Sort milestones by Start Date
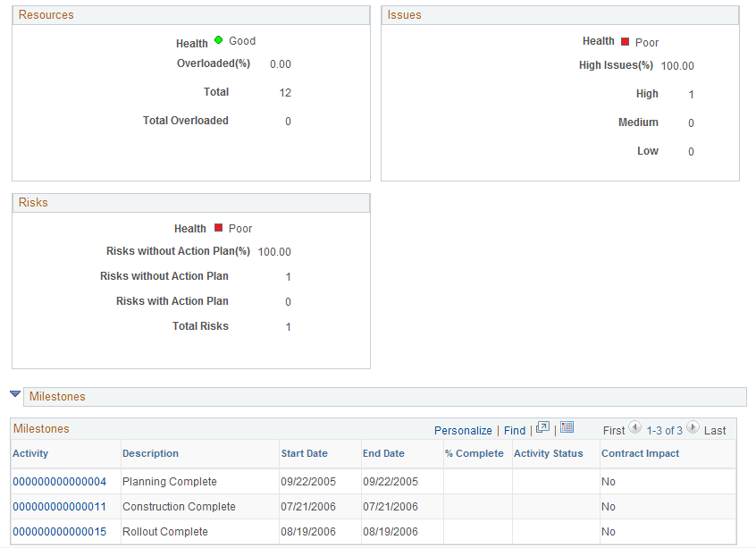This screenshot has height=548, width=756. [307, 453]
